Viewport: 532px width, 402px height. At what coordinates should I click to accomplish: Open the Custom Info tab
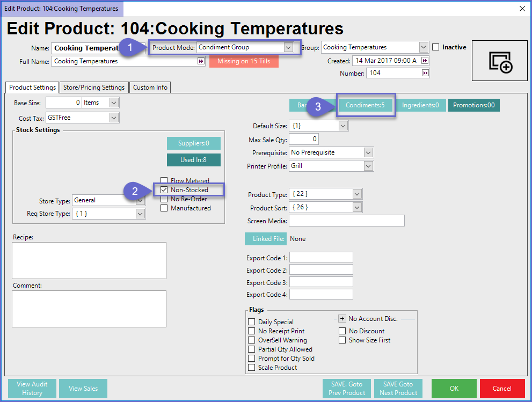tap(150, 87)
